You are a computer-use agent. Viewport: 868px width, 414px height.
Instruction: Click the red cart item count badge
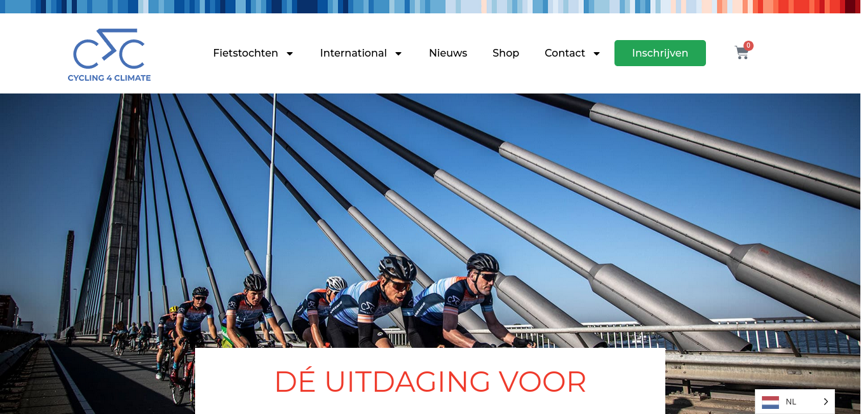pos(749,46)
